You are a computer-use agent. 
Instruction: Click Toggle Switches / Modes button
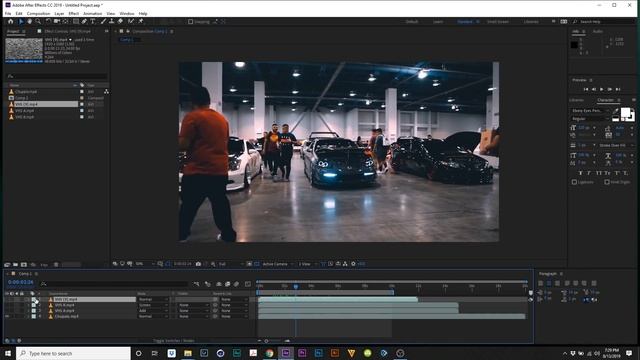click(173, 340)
